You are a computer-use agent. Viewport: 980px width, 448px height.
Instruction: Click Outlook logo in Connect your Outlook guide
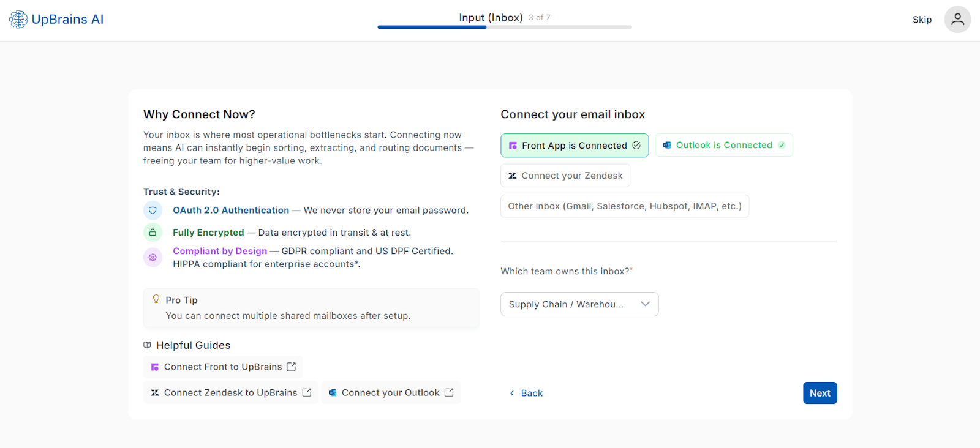[x=333, y=393]
